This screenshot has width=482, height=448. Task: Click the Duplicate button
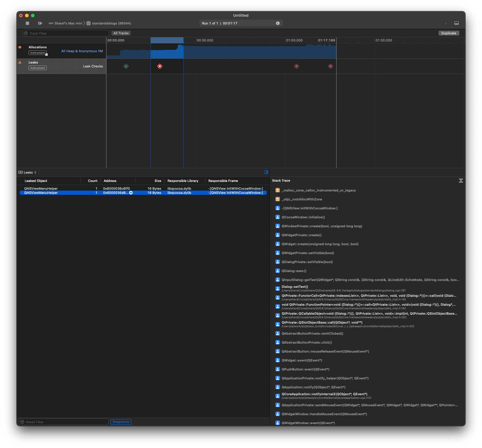tap(449, 33)
